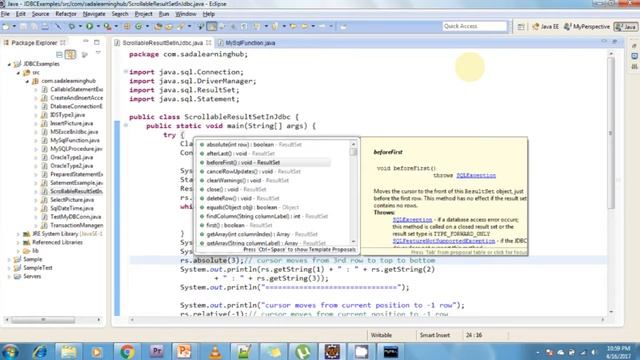Viewport: 640px width, 360px height.
Task: Open VLC media player from taskbar
Action: click(x=215, y=351)
